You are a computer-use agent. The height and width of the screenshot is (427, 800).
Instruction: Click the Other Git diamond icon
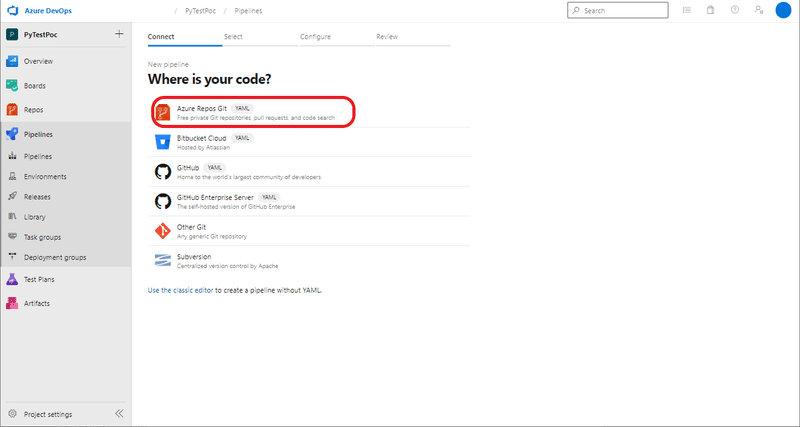(x=163, y=231)
